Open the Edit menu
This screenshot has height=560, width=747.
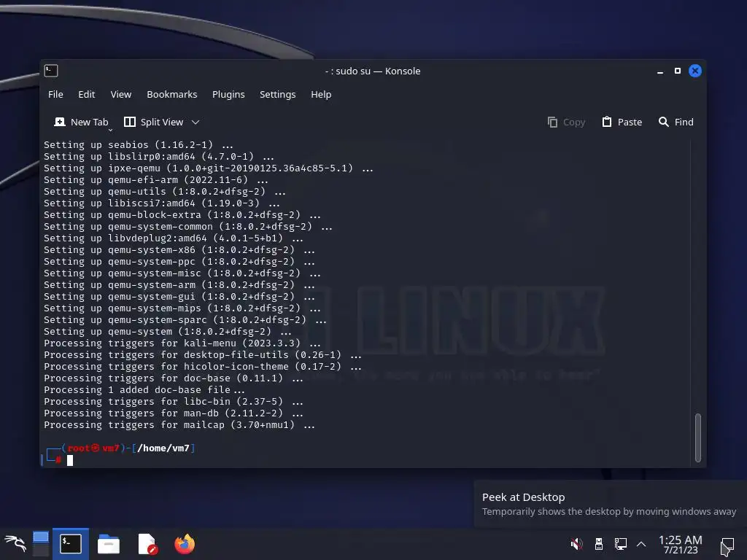click(86, 94)
